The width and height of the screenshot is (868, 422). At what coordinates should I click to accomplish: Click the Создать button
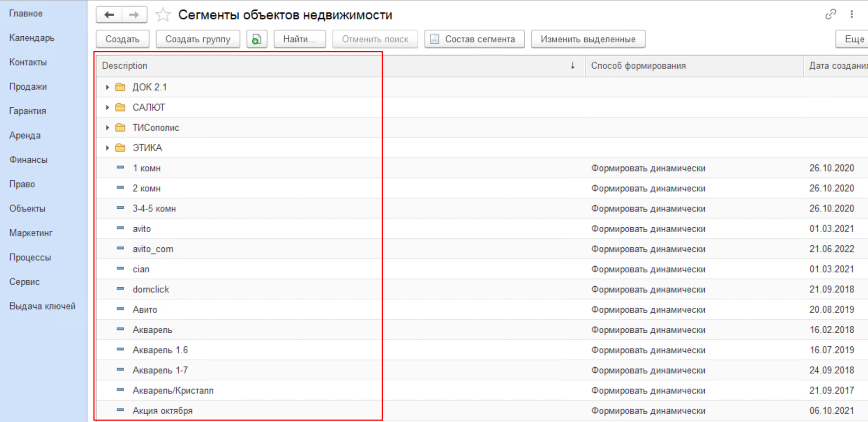(x=122, y=40)
